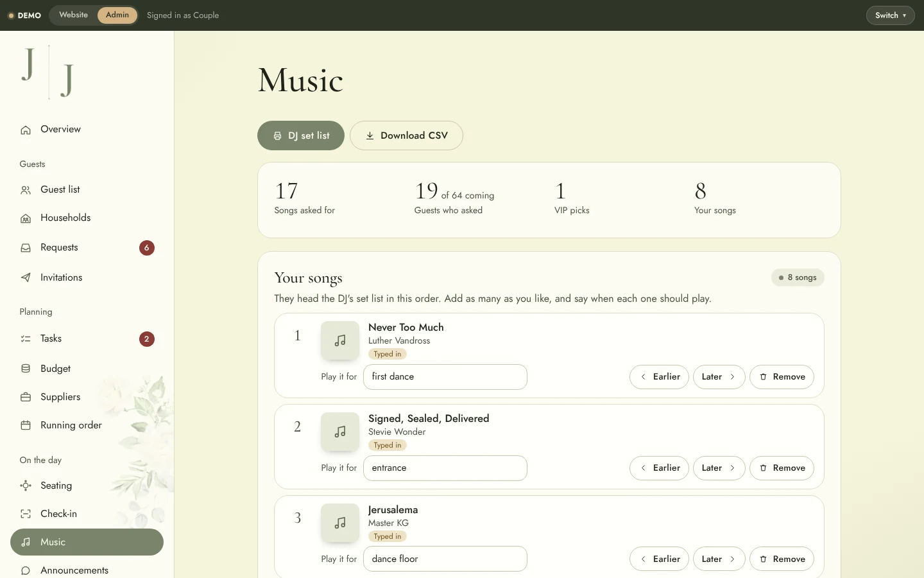Click the DJ set list button
The height and width of the screenshot is (578, 924).
(301, 136)
